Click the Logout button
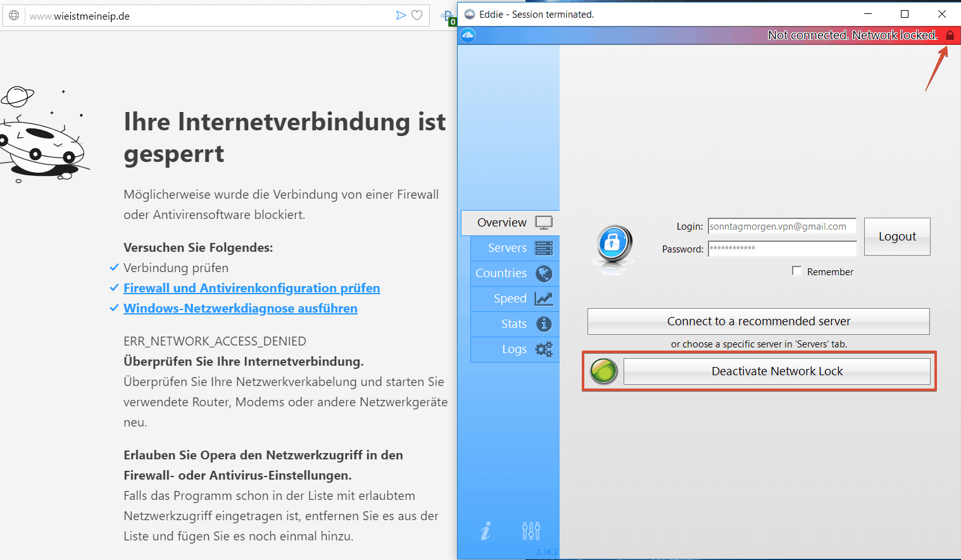This screenshot has width=961, height=560. [897, 237]
